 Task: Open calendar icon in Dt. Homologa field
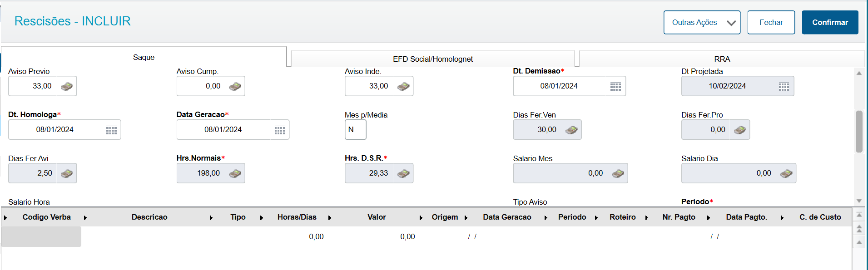(x=111, y=130)
